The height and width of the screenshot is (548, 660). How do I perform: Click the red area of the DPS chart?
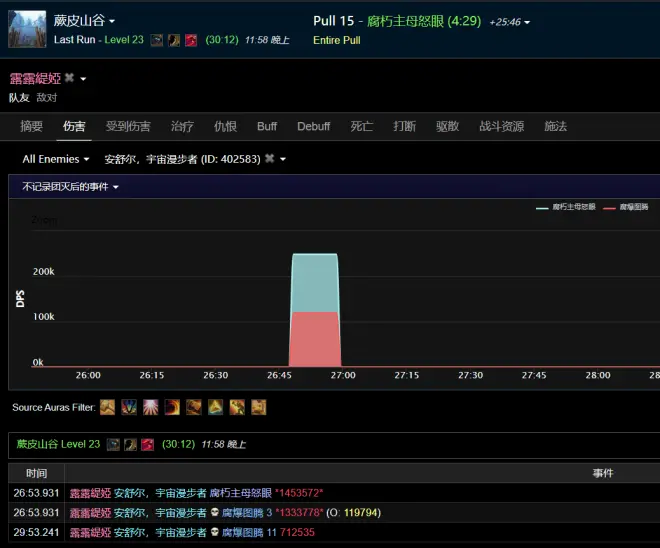click(x=314, y=340)
